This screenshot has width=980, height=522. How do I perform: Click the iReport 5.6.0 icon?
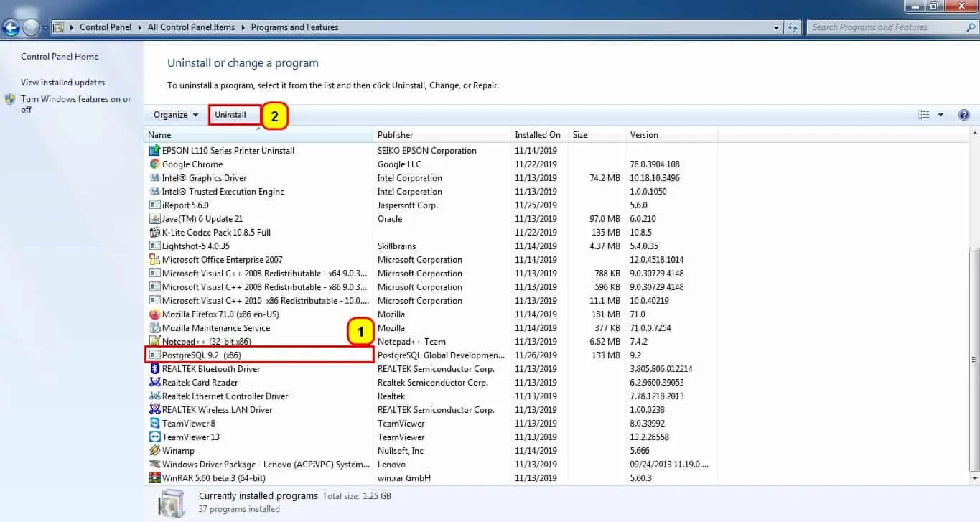[x=154, y=205]
